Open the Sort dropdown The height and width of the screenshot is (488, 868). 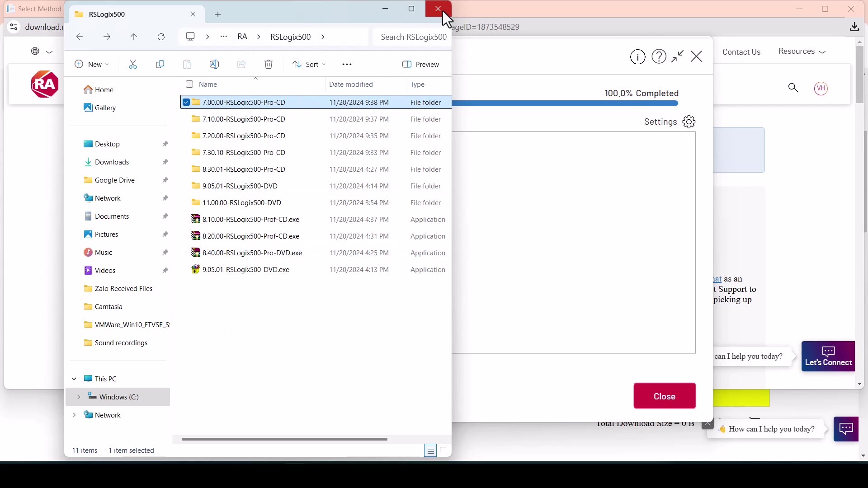309,64
